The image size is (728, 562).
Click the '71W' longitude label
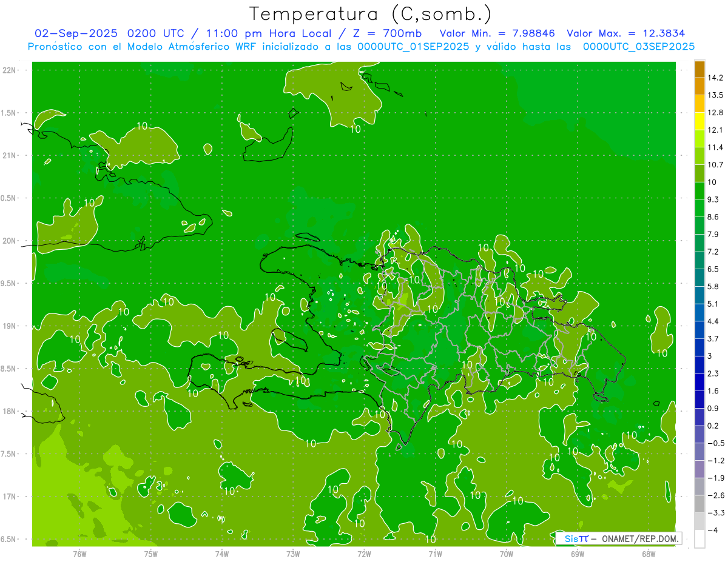click(435, 554)
